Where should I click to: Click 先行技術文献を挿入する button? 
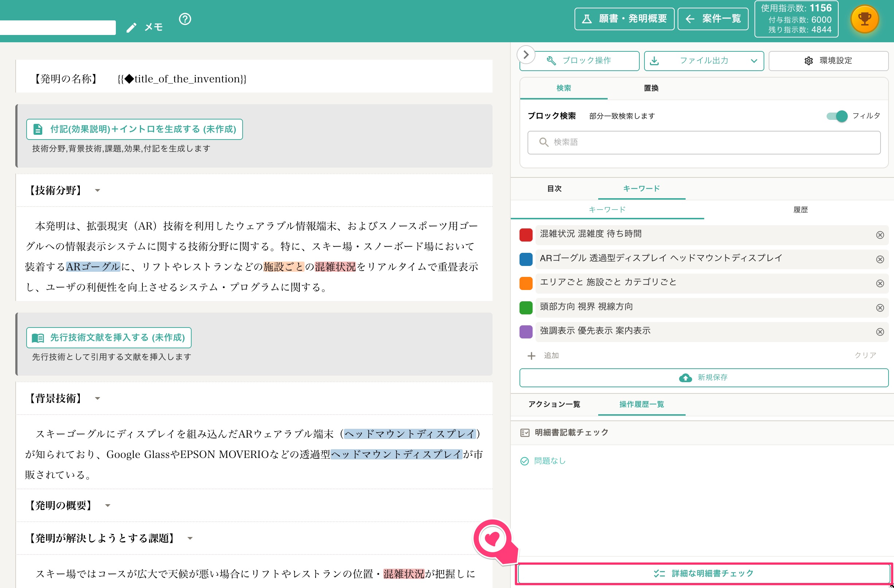pyautogui.click(x=109, y=338)
